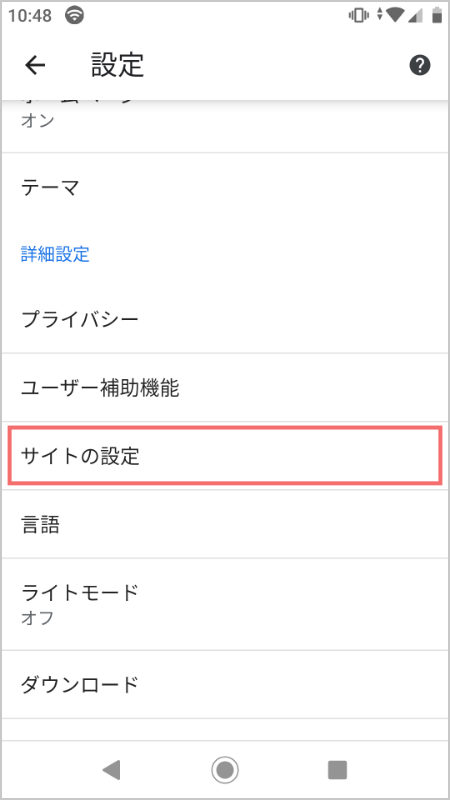The height and width of the screenshot is (800, 450).
Task: Tap the 詳細設定 section header
Action: coord(55,254)
